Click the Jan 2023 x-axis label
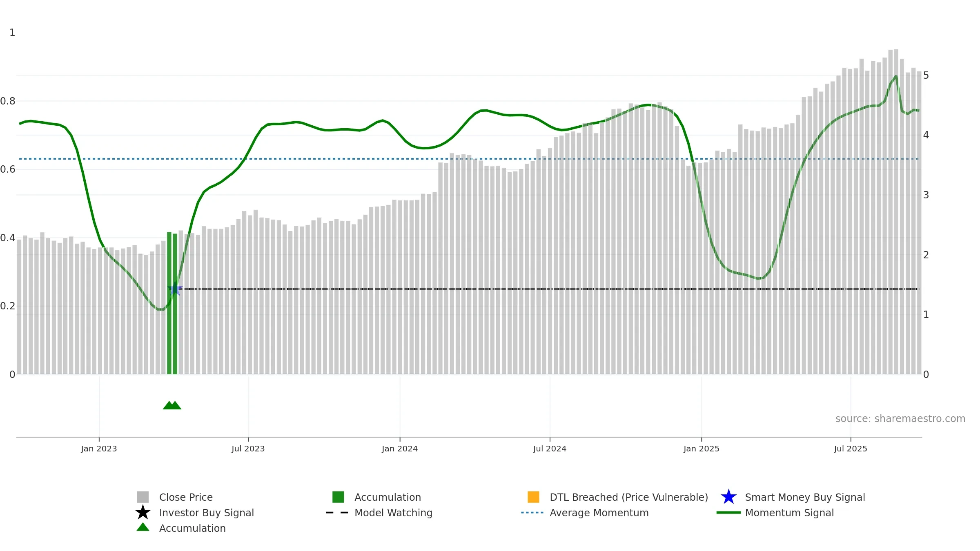The image size is (980, 551). pos(99,449)
